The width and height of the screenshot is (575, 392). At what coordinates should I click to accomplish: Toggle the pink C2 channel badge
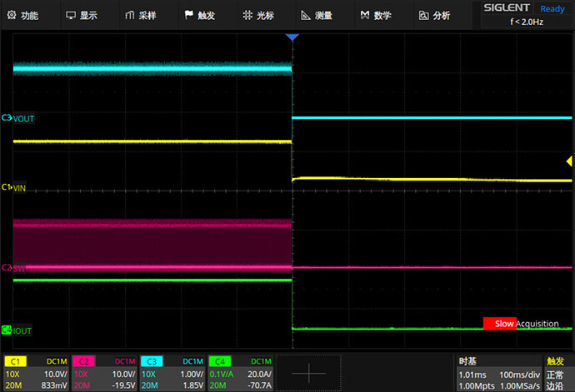click(x=83, y=361)
